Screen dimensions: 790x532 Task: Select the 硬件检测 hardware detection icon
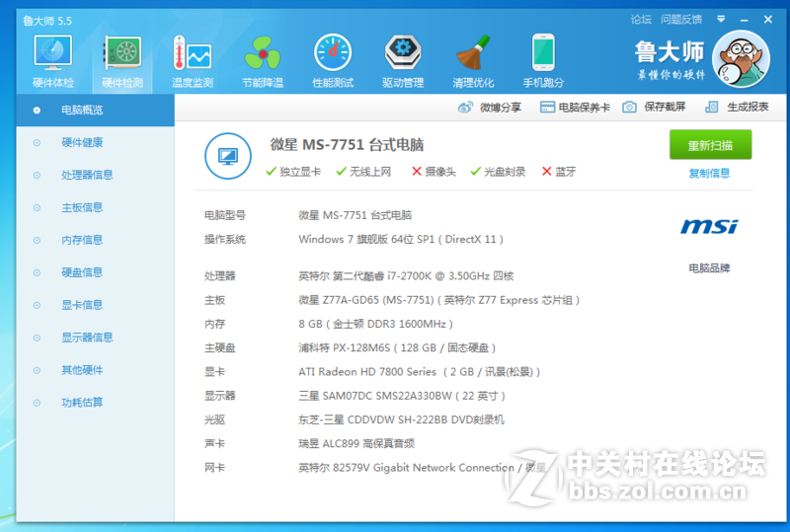pyautogui.click(x=122, y=53)
